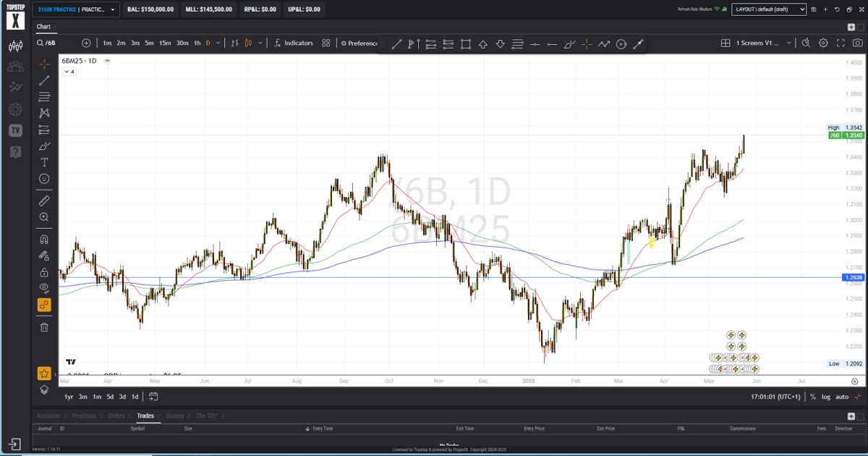Select the ruler measure tool
This screenshot has width=868, height=456.
[x=44, y=200]
